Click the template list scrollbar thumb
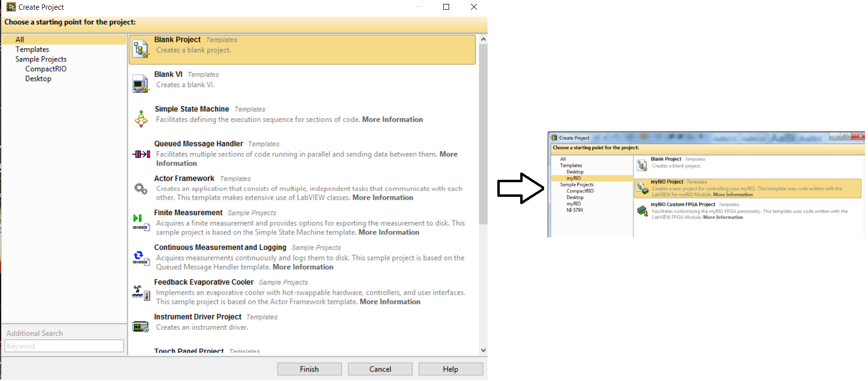The image size is (868, 381). coord(483,134)
